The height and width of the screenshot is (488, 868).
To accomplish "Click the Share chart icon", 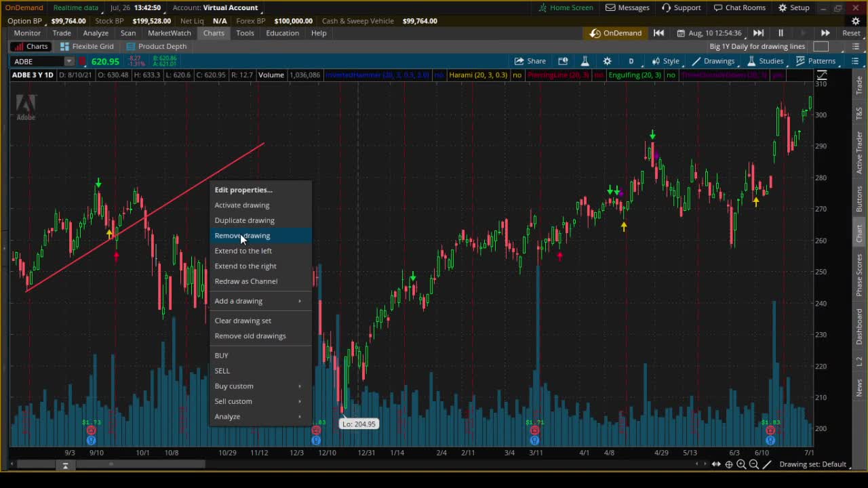I will pyautogui.click(x=530, y=61).
